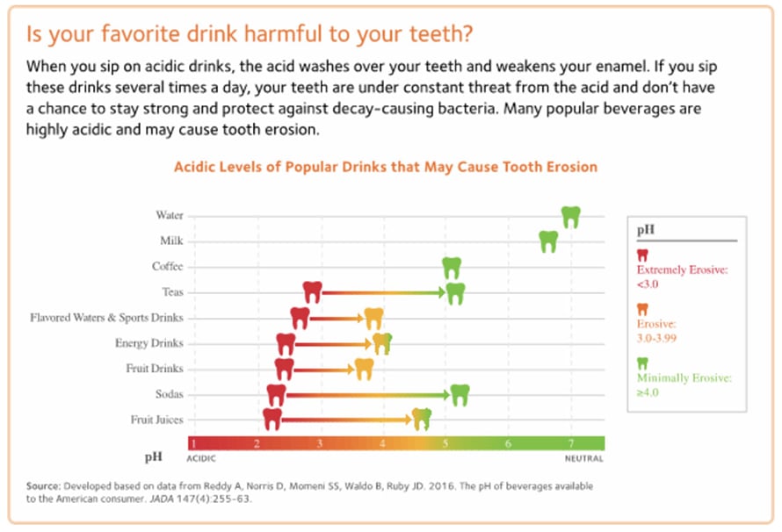Click the orange chart title text
The width and height of the screenshot is (782, 532).
[386, 166]
